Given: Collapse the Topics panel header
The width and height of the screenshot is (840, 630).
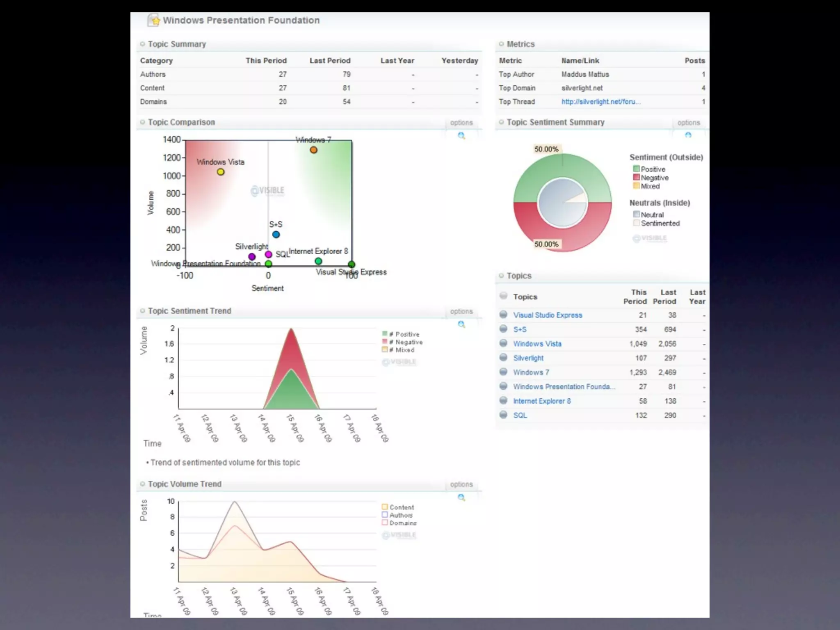Looking at the screenshot, I should [501, 276].
